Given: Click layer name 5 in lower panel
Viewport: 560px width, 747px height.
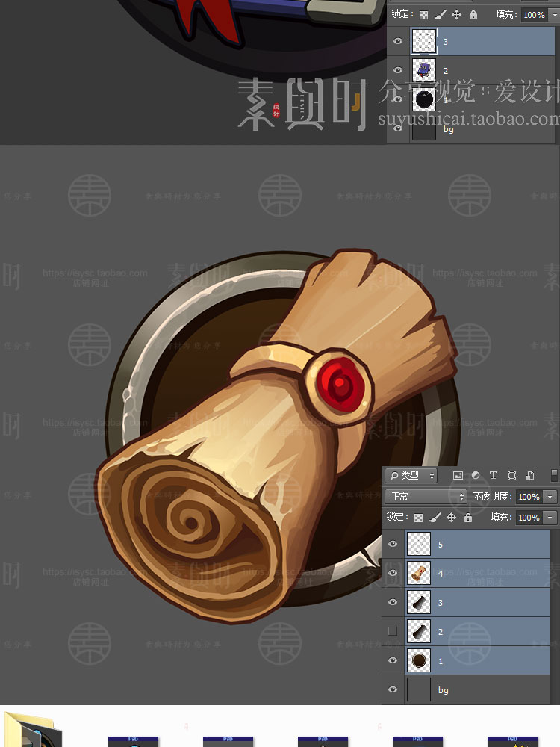Looking at the screenshot, I should click(x=441, y=545).
